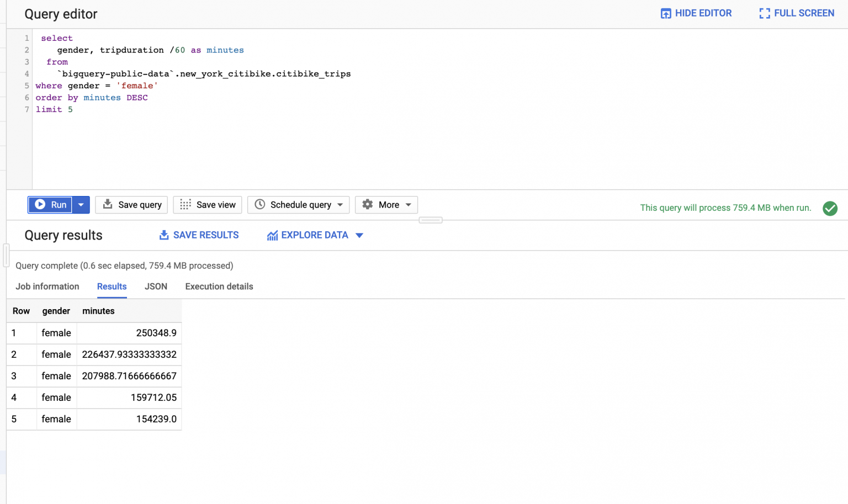The height and width of the screenshot is (504, 848).
Task: Click the minutes column header
Action: click(x=98, y=311)
